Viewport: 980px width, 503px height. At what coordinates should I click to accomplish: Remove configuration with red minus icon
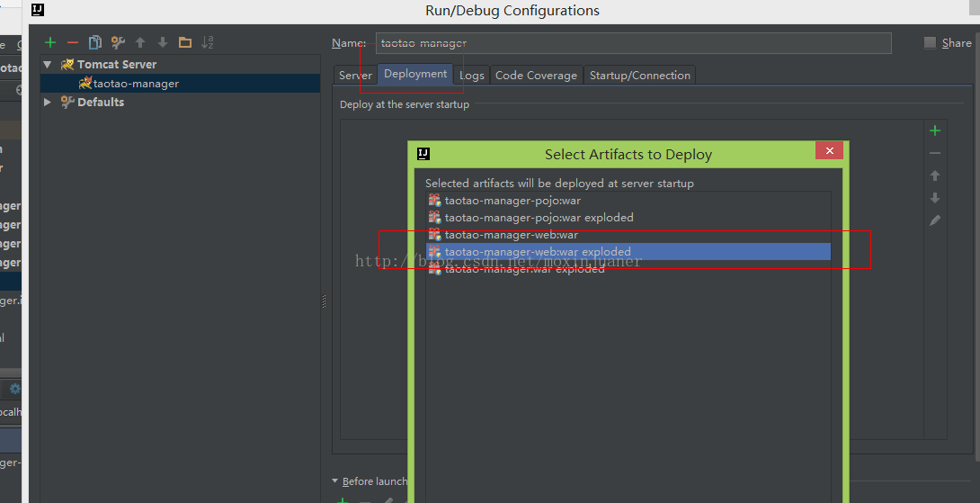(73, 42)
